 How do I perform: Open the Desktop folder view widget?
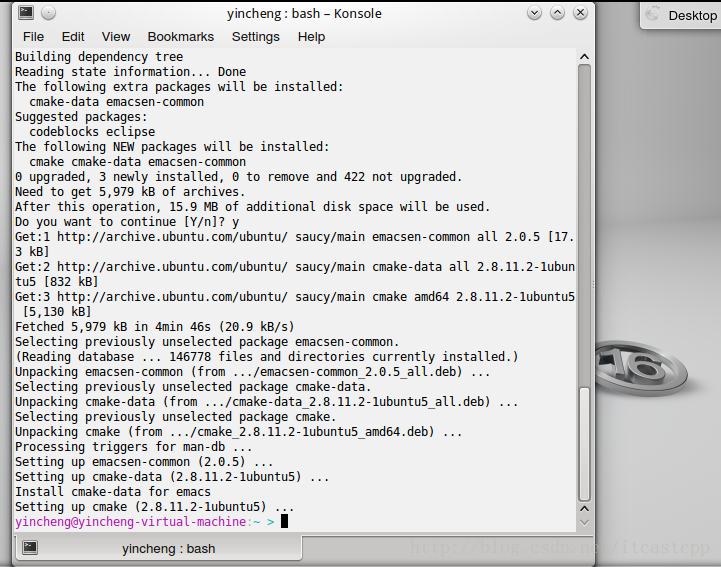click(681, 15)
